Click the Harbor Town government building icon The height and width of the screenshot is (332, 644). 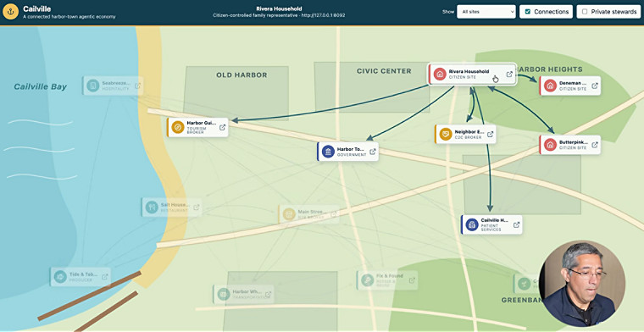(328, 152)
